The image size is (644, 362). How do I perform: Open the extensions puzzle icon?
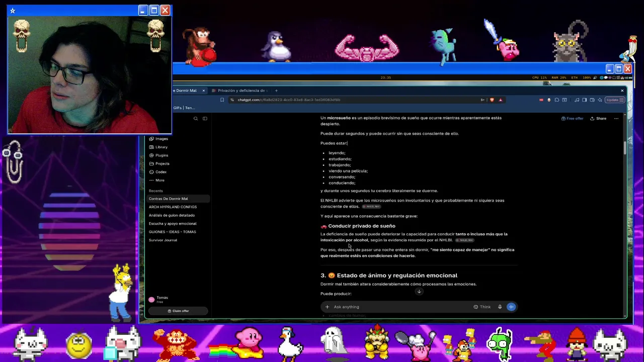click(556, 100)
